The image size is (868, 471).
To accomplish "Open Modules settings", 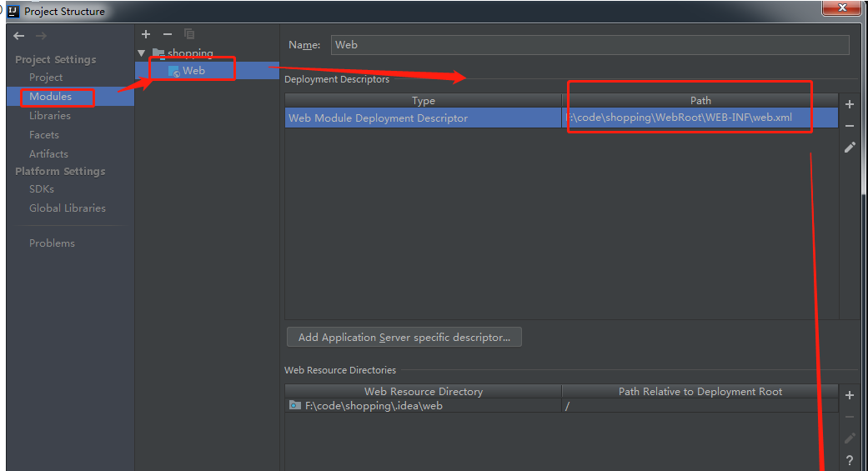I will click(50, 97).
